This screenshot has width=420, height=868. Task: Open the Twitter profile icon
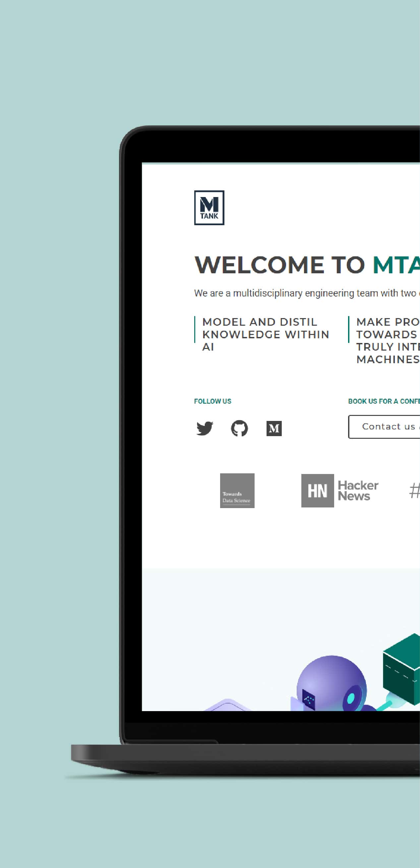(205, 428)
